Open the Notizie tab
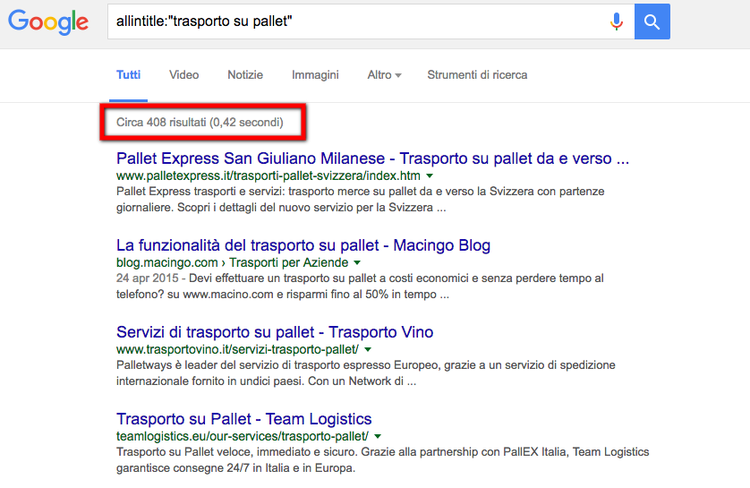The width and height of the screenshot is (750, 488). pos(245,75)
